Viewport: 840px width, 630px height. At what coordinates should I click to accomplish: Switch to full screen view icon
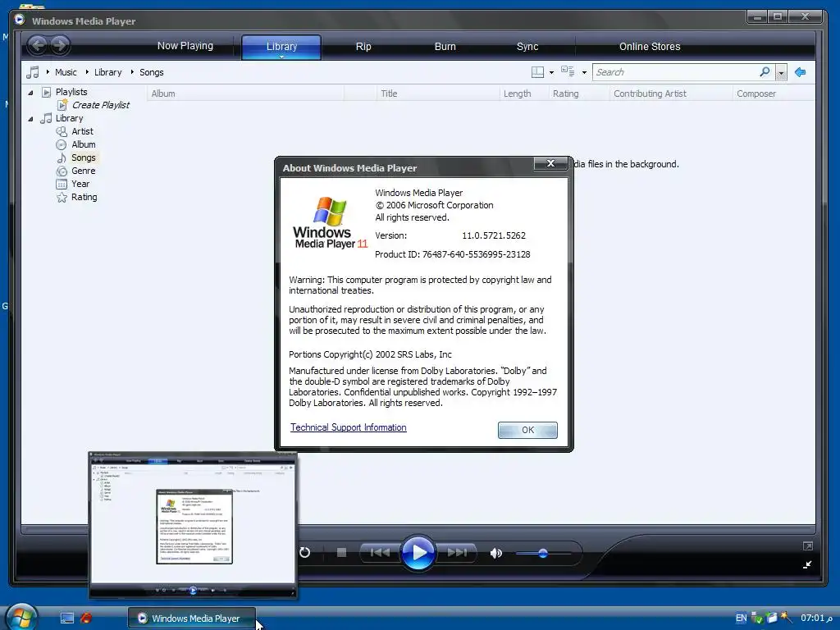point(808,546)
